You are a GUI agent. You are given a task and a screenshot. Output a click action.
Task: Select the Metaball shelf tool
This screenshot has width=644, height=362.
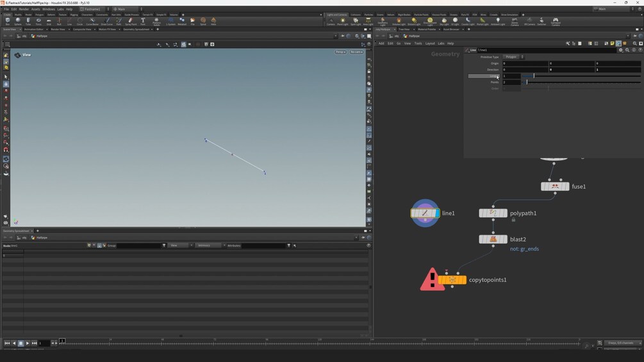(182, 21)
